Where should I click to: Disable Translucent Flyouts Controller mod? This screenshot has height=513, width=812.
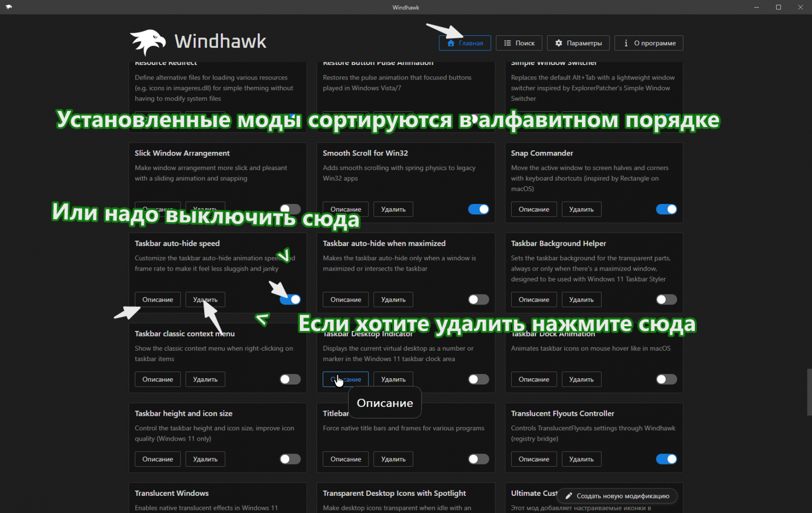pos(666,459)
